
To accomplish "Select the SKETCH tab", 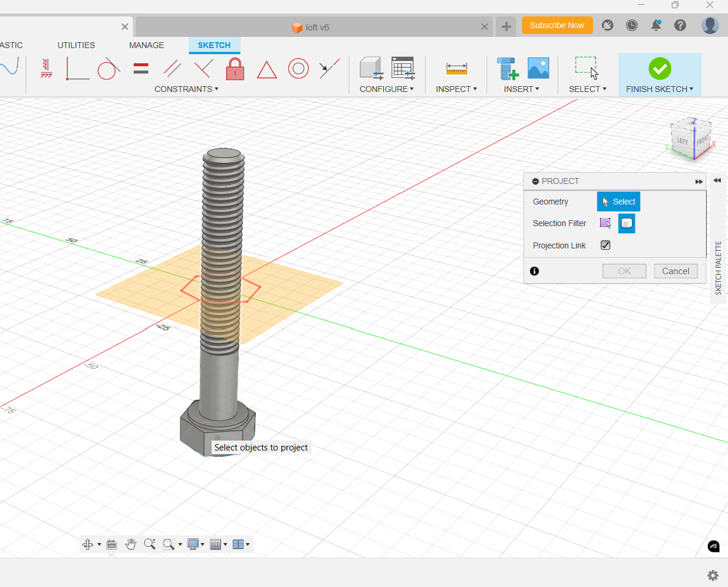I will coord(215,45).
